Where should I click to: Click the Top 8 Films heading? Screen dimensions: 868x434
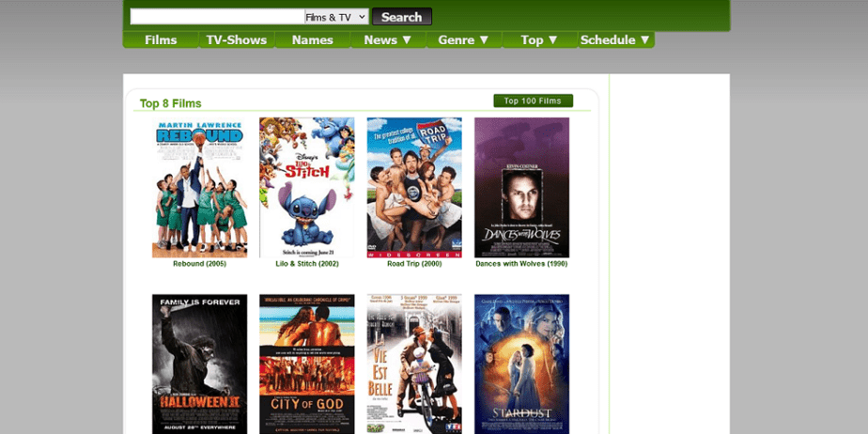pos(171,103)
